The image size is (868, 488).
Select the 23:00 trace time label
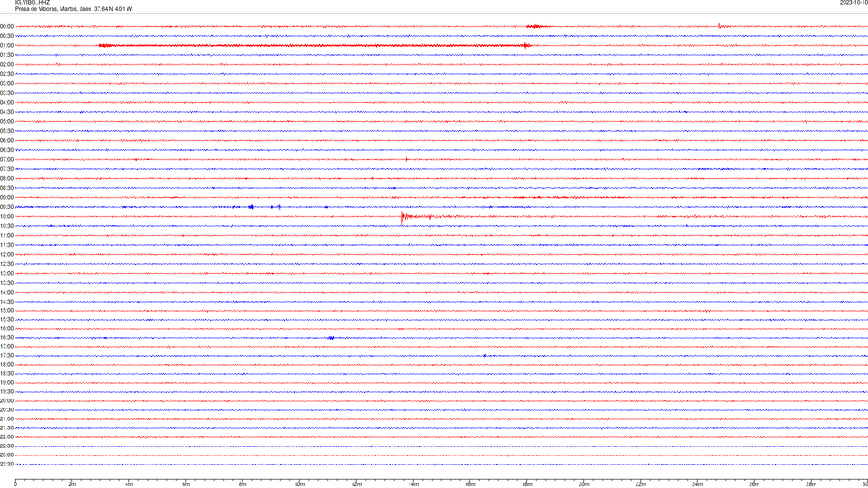click(6, 455)
